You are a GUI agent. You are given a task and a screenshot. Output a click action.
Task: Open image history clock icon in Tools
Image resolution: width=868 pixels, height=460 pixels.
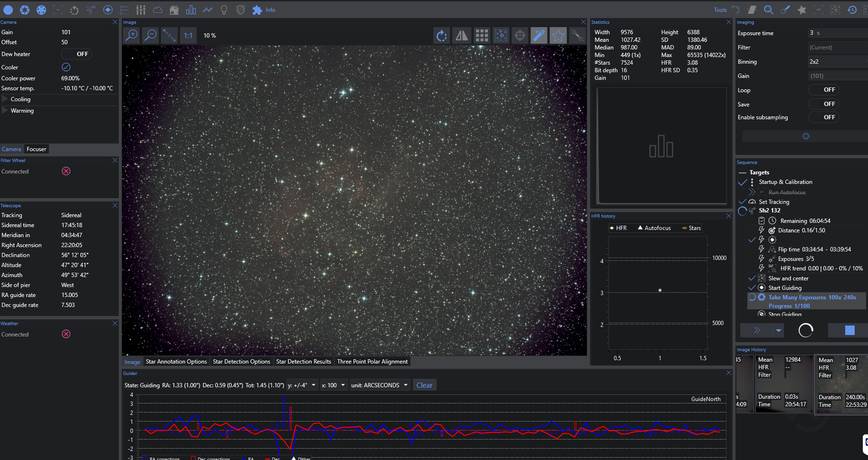click(x=852, y=10)
